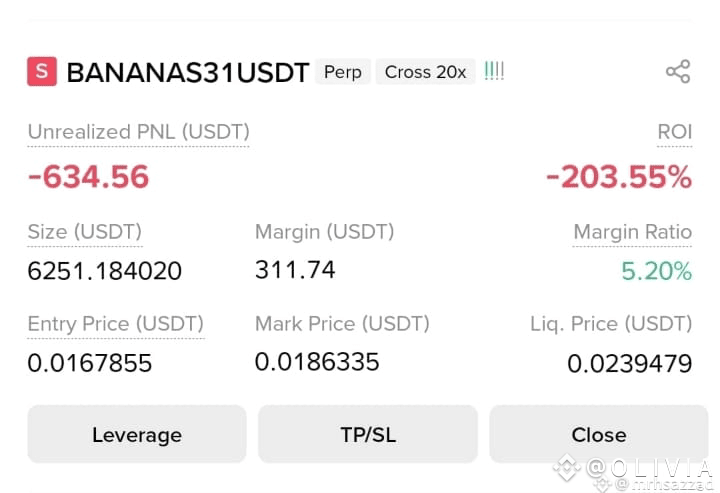The height and width of the screenshot is (493, 720).
Task: Click the red S short-position badge
Action: 42,72
